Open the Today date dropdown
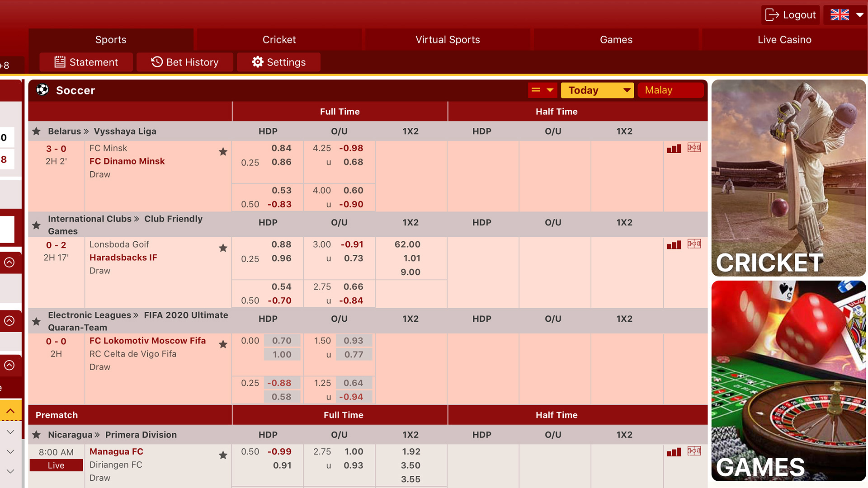 click(597, 90)
